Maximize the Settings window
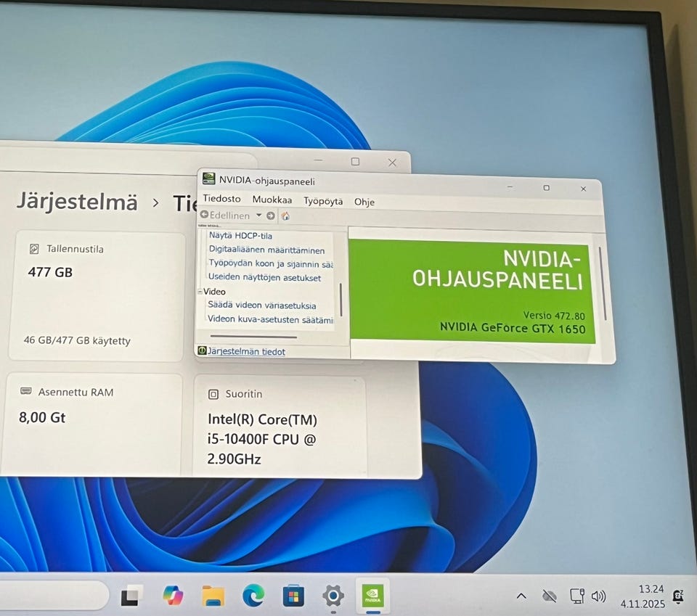 click(x=355, y=161)
